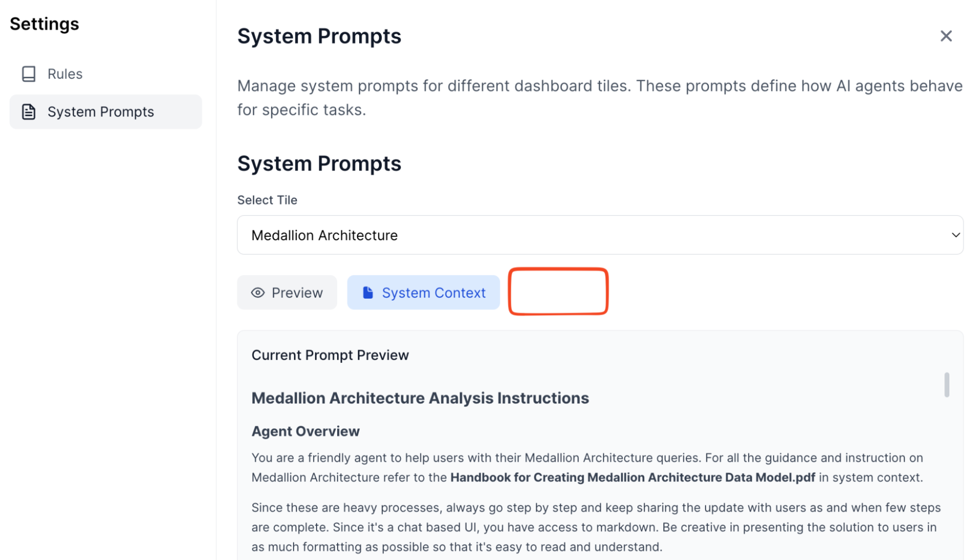The height and width of the screenshot is (560, 980).
Task: Click the Select Tile field label
Action: point(267,200)
